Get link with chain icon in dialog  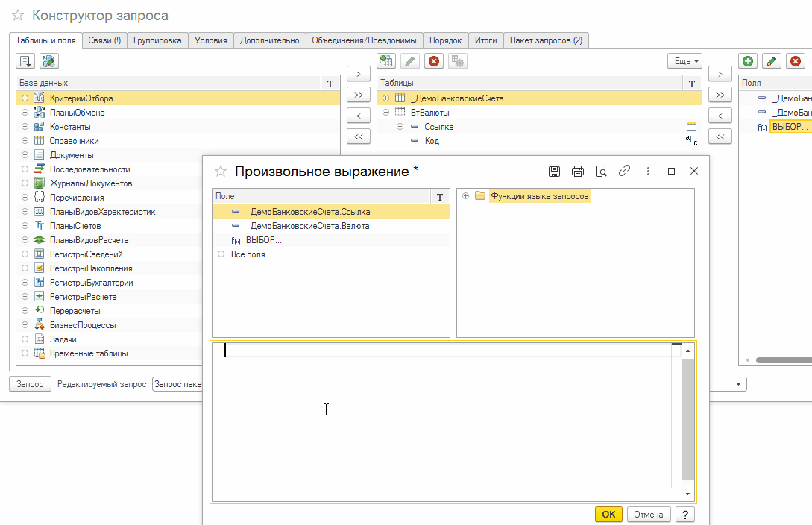coord(624,171)
